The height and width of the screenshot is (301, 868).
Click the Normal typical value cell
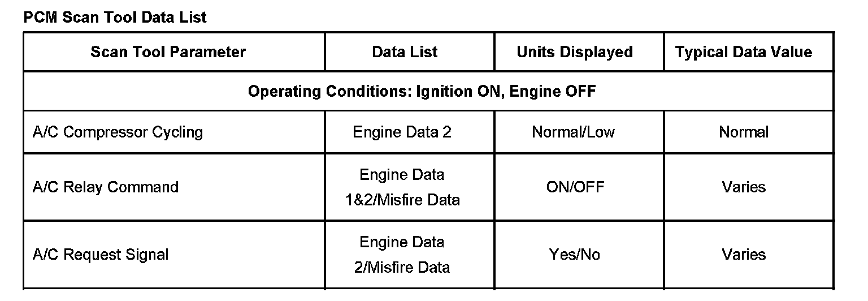coord(744,132)
